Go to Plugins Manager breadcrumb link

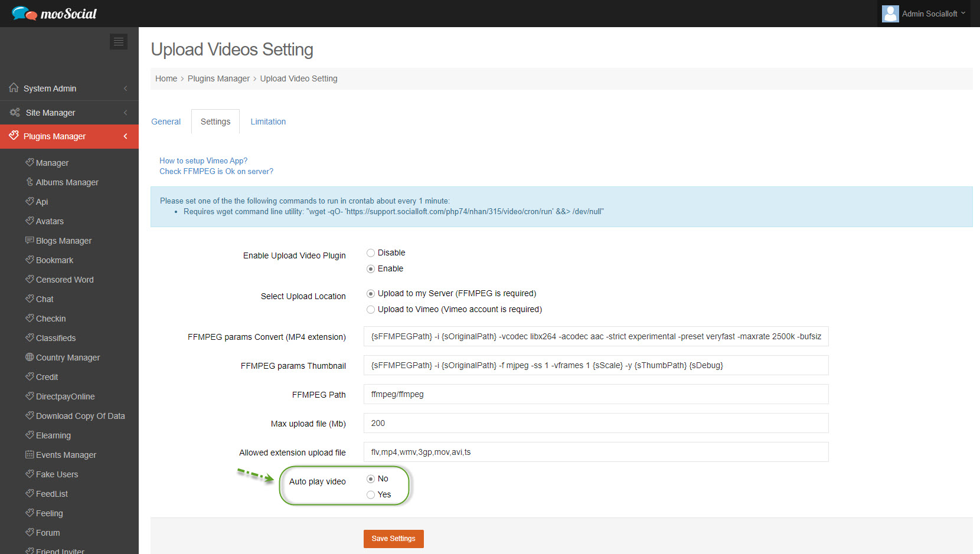(x=218, y=78)
